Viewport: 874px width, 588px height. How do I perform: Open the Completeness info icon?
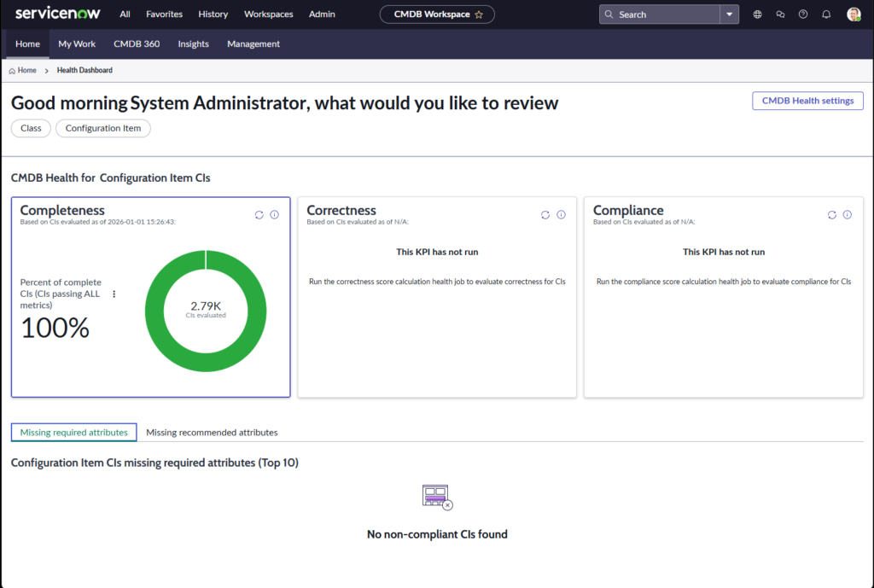click(274, 215)
